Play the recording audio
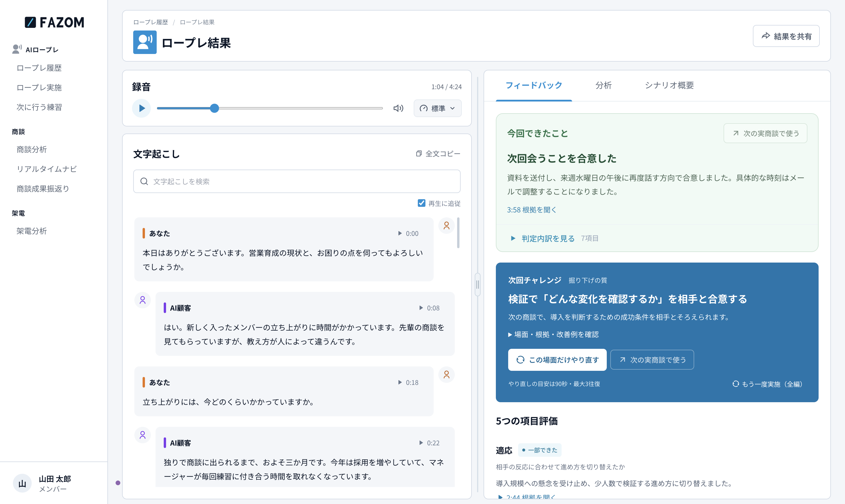 click(141, 108)
